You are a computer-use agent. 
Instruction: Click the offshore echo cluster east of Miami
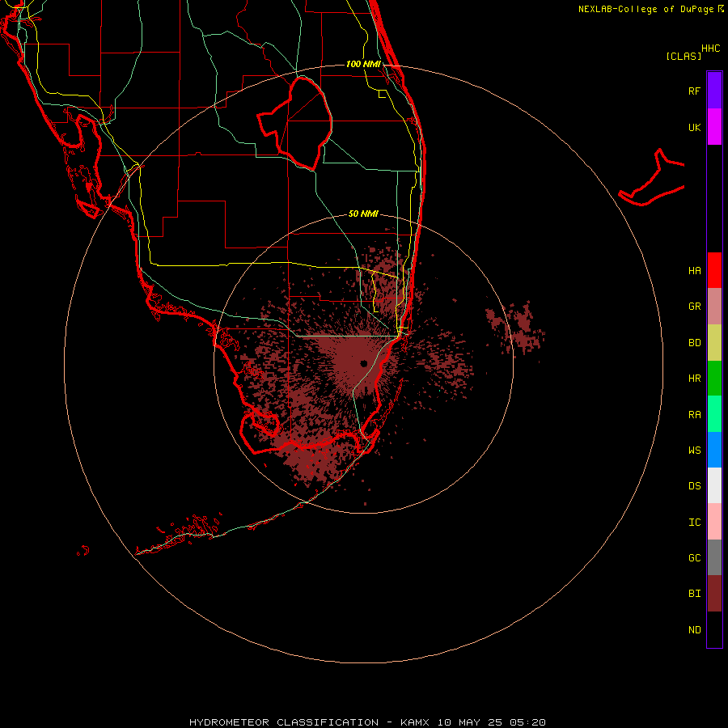(516, 327)
